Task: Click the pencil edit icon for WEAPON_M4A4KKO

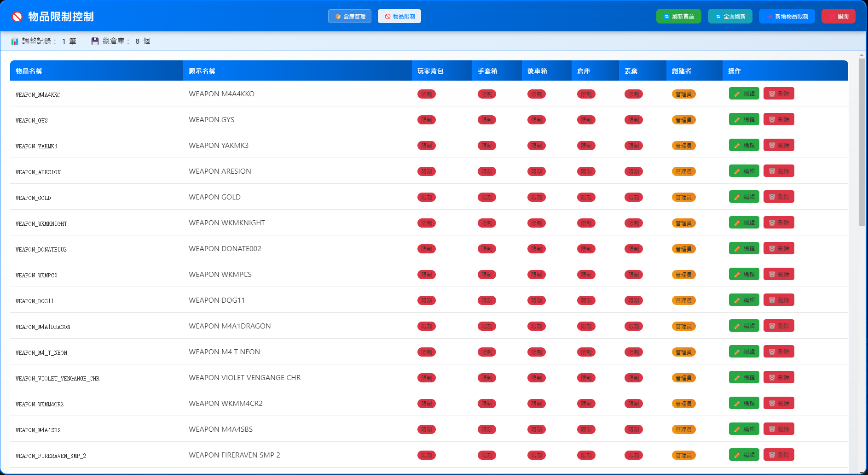Action: click(737, 94)
